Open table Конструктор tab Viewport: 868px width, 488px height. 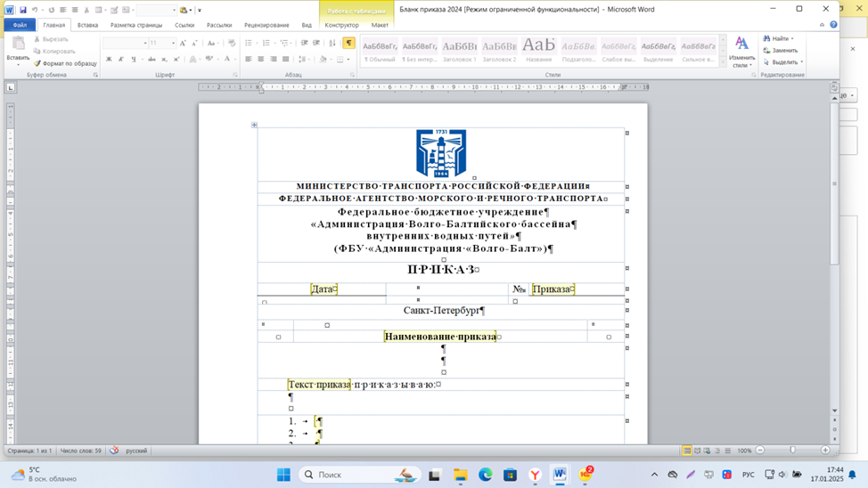pos(341,25)
